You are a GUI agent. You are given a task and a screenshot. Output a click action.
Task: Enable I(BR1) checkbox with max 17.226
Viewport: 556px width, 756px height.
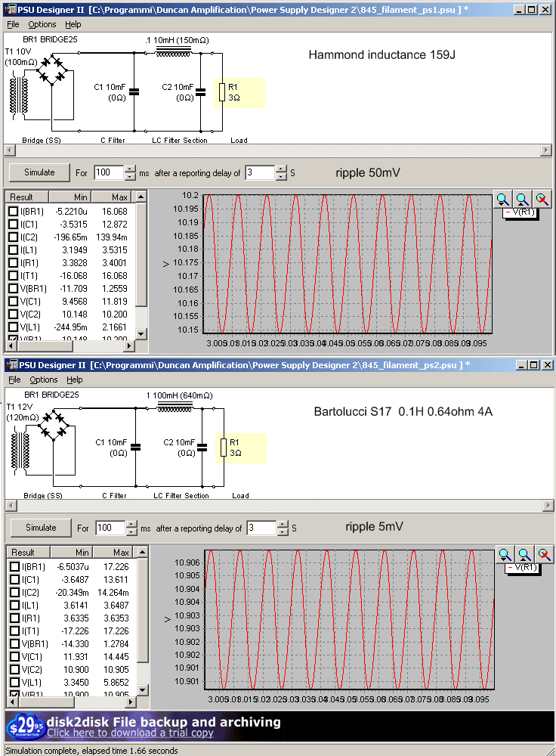point(14,566)
